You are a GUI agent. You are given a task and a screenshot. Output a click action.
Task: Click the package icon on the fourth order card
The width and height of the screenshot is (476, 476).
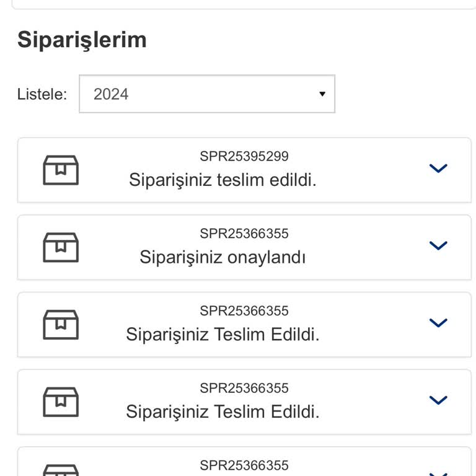click(61, 402)
